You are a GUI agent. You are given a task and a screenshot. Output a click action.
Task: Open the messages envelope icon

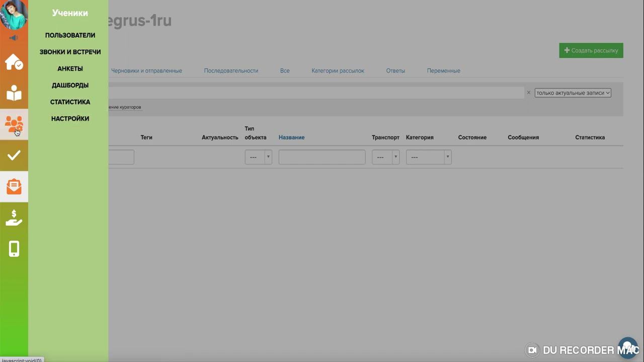pyautogui.click(x=14, y=187)
